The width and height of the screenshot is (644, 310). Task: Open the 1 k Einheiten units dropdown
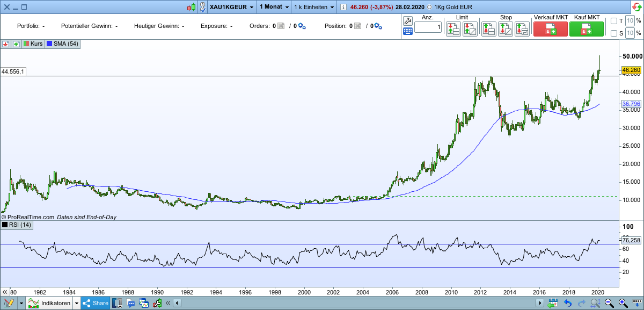(313, 7)
